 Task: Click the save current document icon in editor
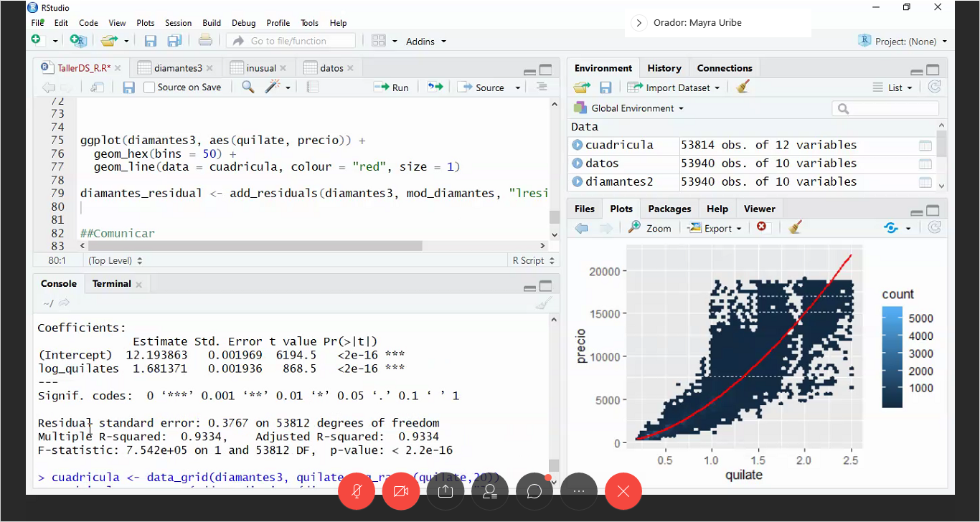point(129,87)
